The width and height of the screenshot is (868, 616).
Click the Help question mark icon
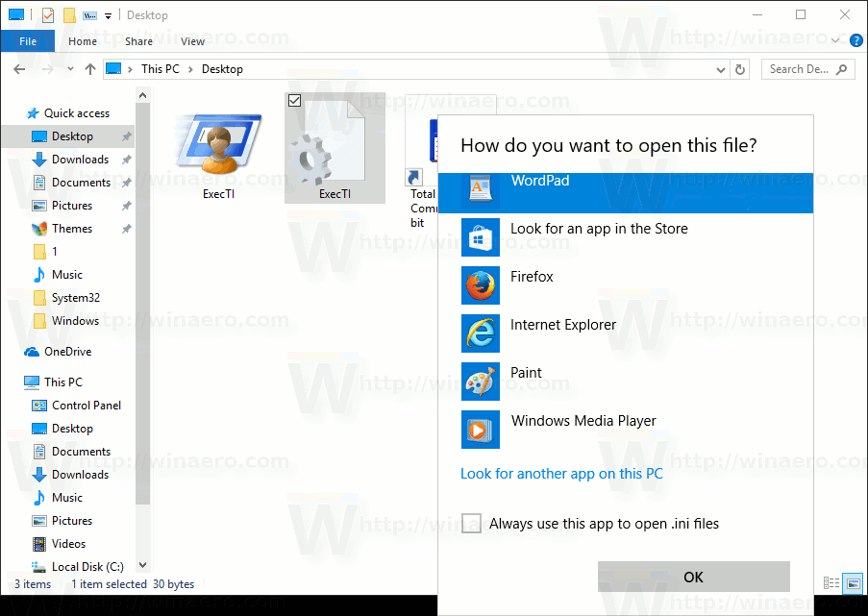pyautogui.click(x=856, y=40)
